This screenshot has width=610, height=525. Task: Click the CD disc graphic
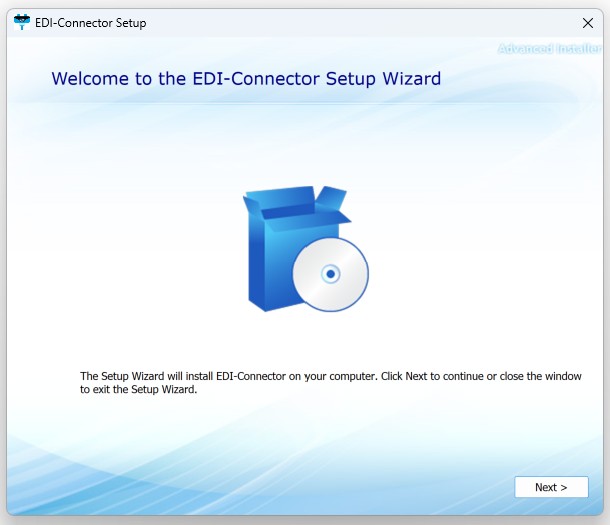tap(330, 274)
